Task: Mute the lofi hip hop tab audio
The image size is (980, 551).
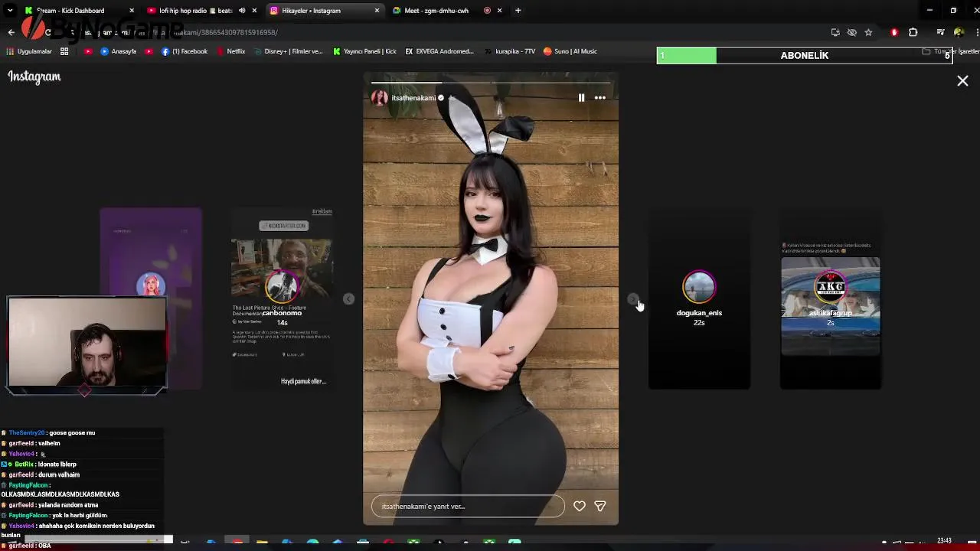Action: pos(242,11)
